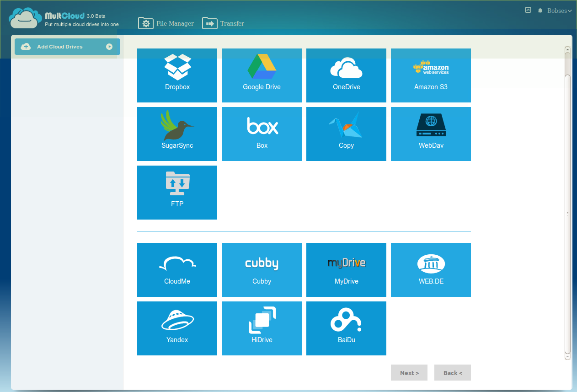Pick the Cubby cloud tile
Image resolution: width=577 pixels, height=392 pixels.
(262, 270)
